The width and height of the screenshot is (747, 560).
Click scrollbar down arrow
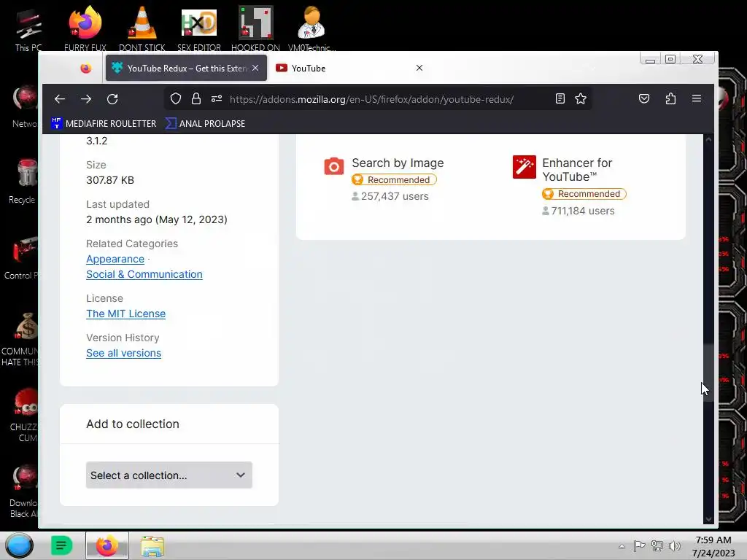(x=708, y=519)
